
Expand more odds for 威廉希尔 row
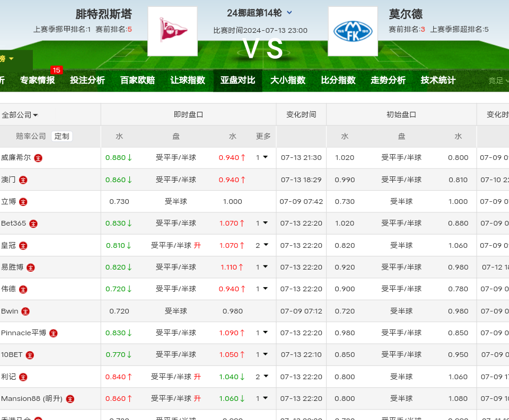(262, 157)
